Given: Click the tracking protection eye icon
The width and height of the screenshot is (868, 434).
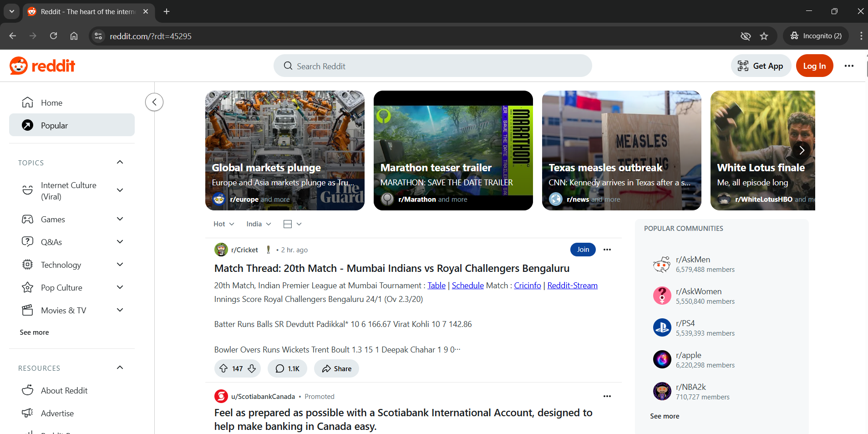Looking at the screenshot, I should [x=745, y=36].
